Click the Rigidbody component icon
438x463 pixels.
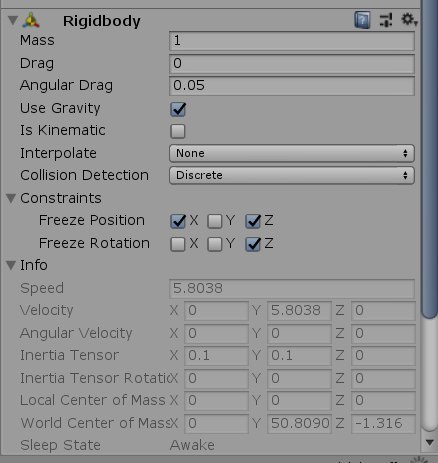(31, 21)
